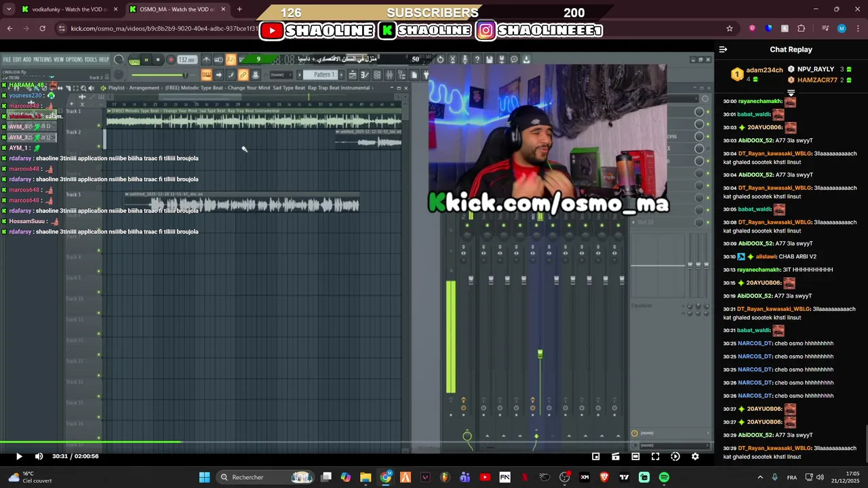Open the Windows Start menu
The width and height of the screenshot is (868, 488).
click(x=204, y=477)
